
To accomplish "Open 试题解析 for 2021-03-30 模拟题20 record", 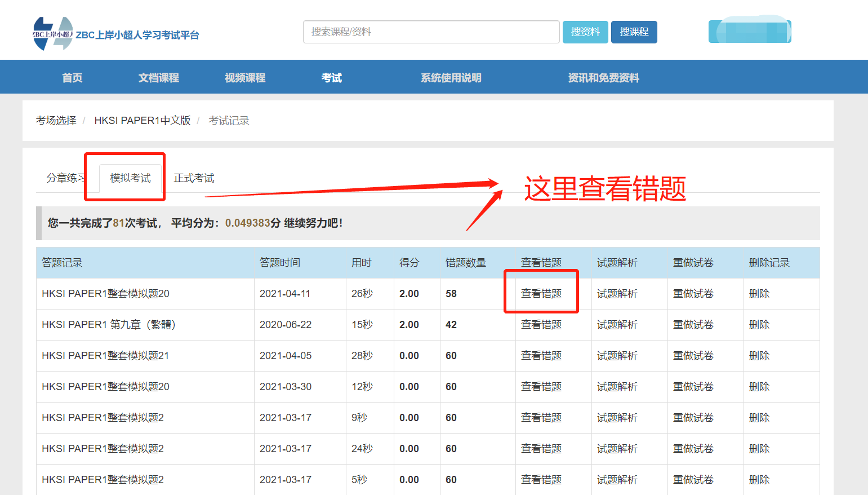I will coord(617,387).
